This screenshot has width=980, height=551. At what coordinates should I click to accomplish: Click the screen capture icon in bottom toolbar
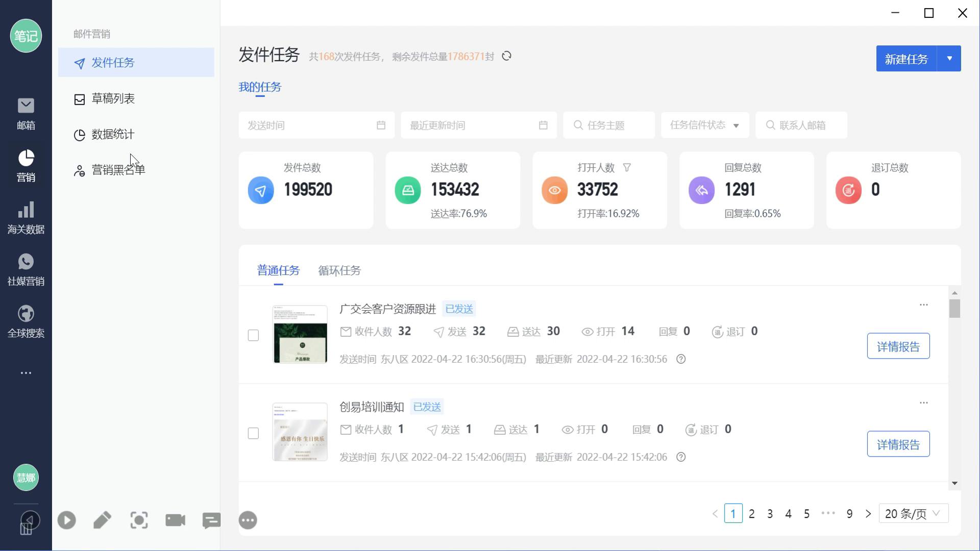click(x=139, y=520)
